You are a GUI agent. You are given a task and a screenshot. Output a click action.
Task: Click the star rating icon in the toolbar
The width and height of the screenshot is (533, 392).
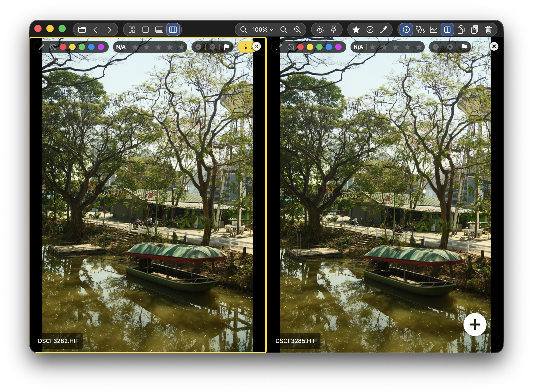(356, 30)
